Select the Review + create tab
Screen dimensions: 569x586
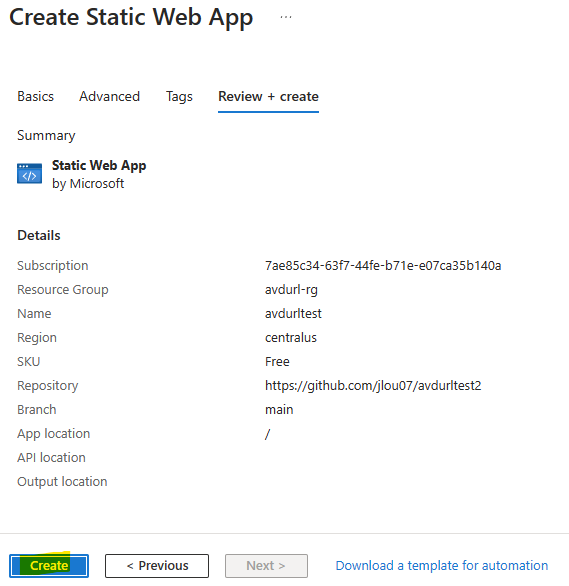[x=268, y=96]
